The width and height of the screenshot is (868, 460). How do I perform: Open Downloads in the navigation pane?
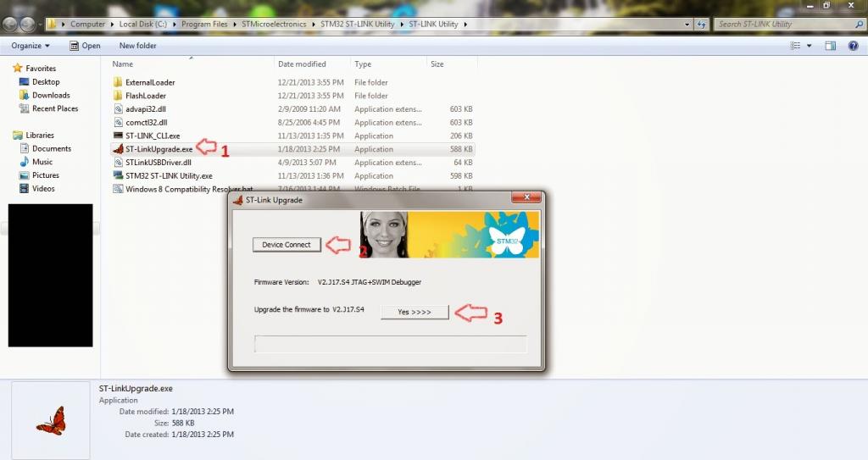(51, 95)
